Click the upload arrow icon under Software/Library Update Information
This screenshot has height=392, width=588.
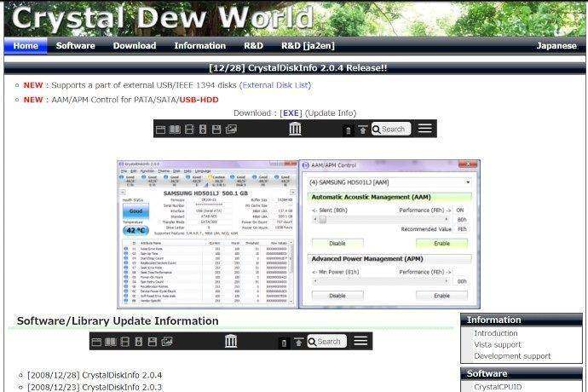298,342
